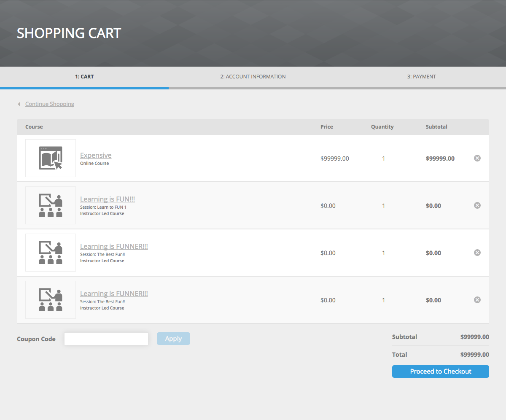Remove the Expensive course from cart
The height and width of the screenshot is (420, 506).
click(x=477, y=158)
